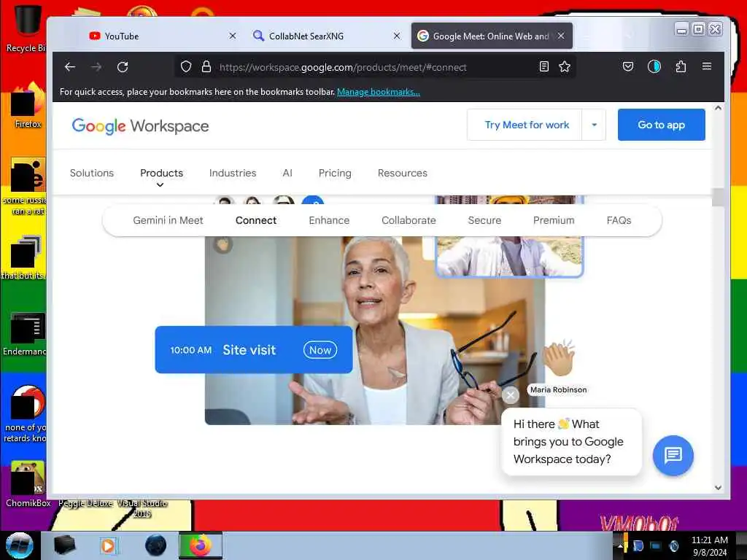Select the ChomikBox desktop icon
This screenshot has height=560, width=747.
click(x=28, y=484)
